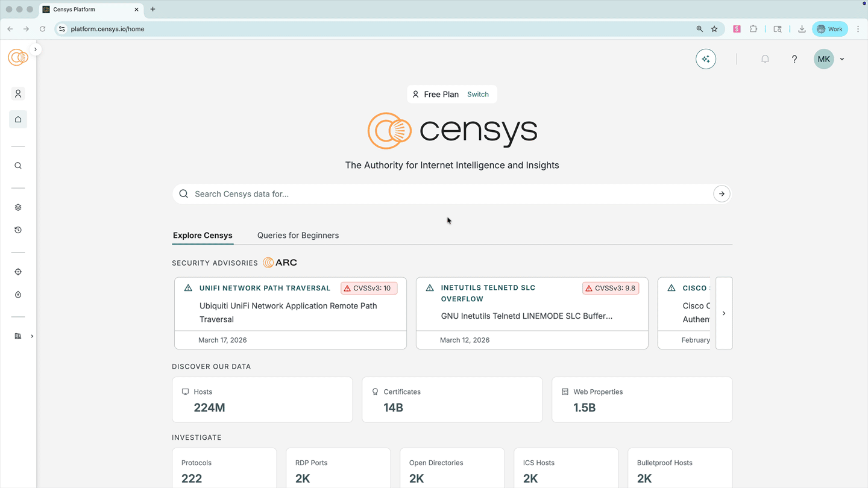868x488 pixels.
Task: Click the Censys logo in the sidebar
Action: (18, 57)
